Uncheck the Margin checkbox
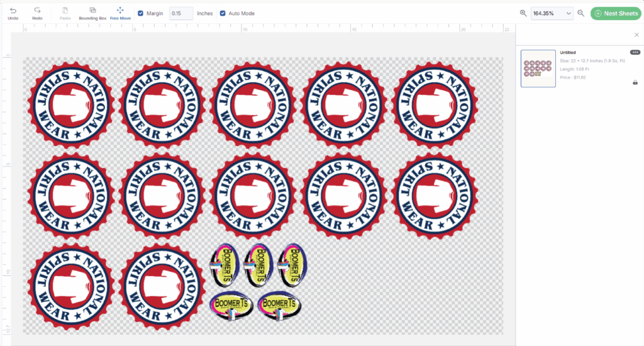Viewport: 644px width, 346px height. pos(141,13)
